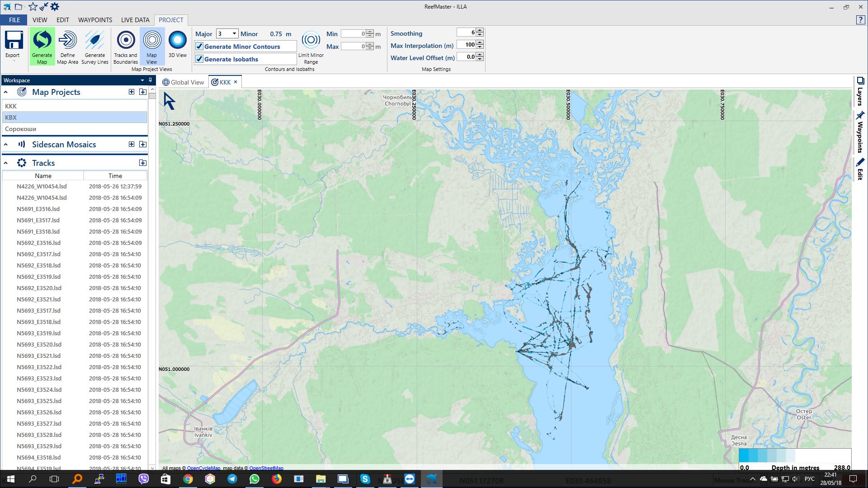Collapse the Tracks section

(x=6, y=163)
